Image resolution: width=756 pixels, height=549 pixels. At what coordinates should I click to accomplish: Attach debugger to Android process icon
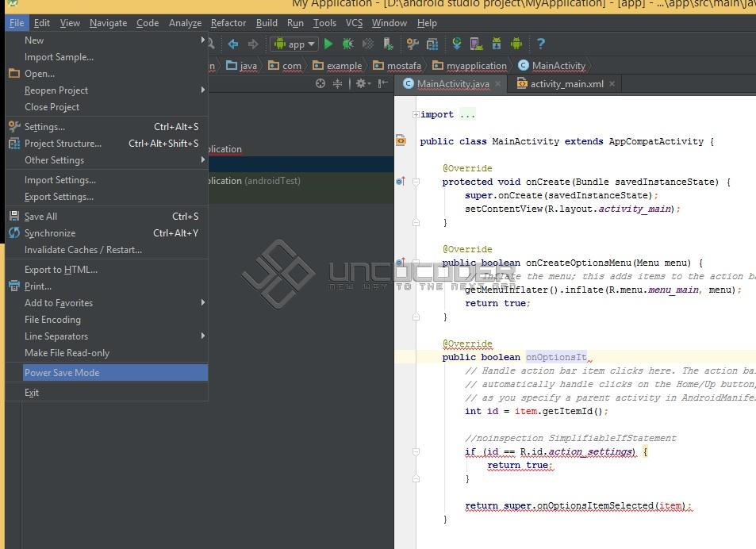point(388,44)
